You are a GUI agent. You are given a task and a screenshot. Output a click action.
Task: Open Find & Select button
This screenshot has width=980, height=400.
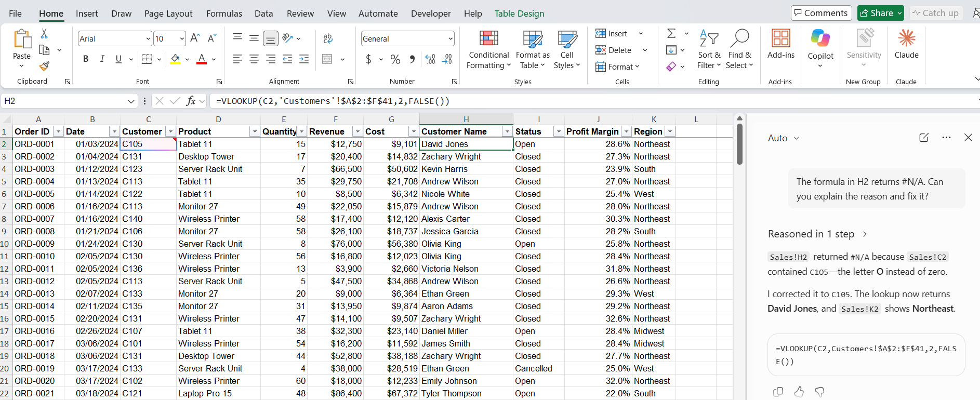click(739, 49)
